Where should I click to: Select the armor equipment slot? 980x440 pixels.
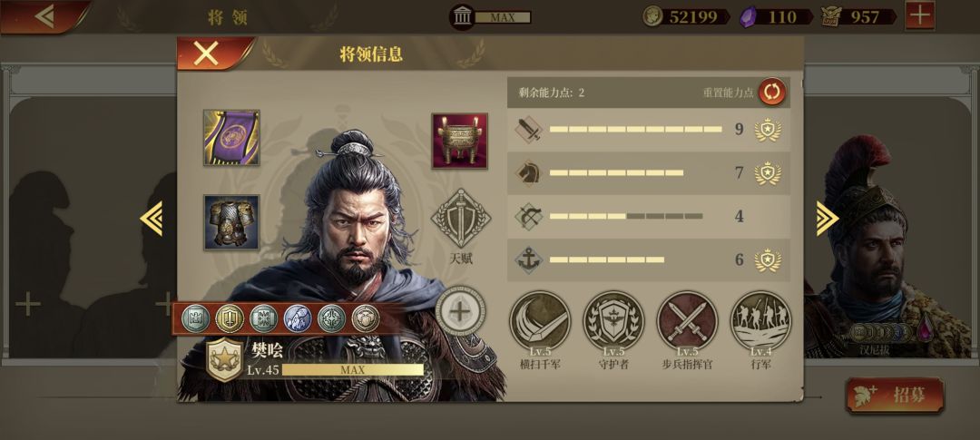tap(231, 222)
